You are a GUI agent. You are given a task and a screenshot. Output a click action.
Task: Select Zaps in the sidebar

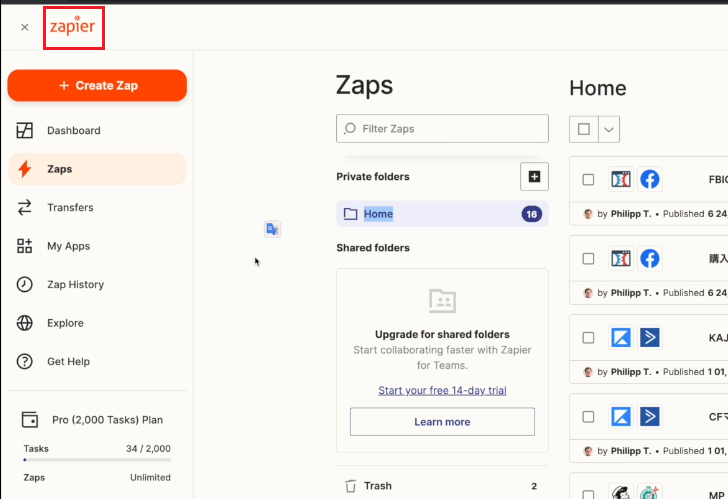point(97,169)
